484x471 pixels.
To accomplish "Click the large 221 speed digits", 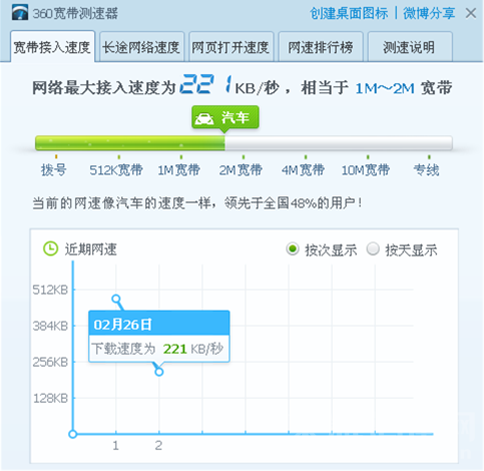I will (x=207, y=84).
